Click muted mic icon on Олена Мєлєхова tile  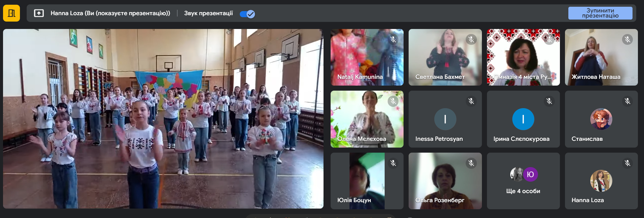393,101
